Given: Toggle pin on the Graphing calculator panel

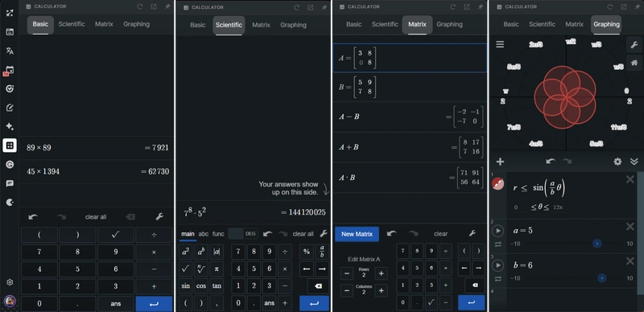Looking at the screenshot, I should (638, 6).
